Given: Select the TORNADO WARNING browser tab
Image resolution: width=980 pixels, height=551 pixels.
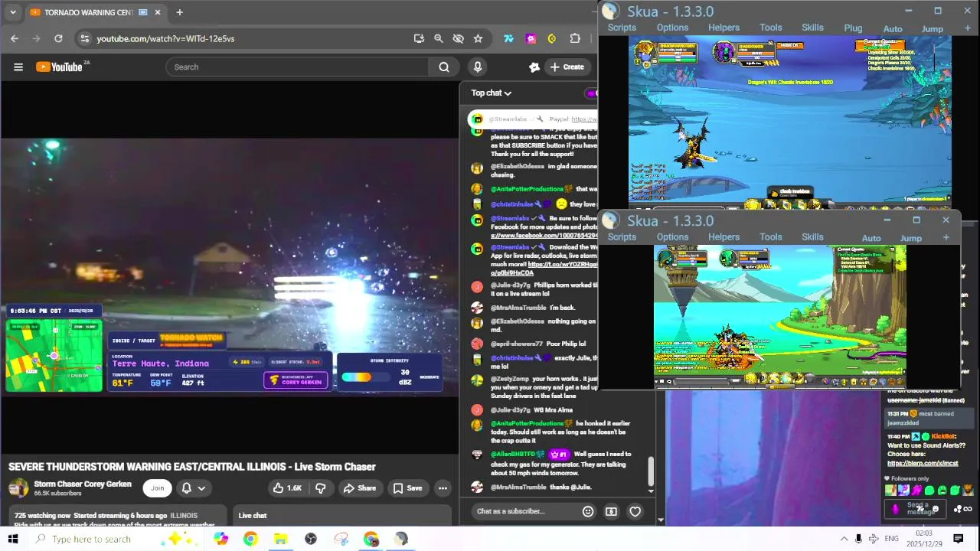Looking at the screenshot, I should (x=95, y=12).
